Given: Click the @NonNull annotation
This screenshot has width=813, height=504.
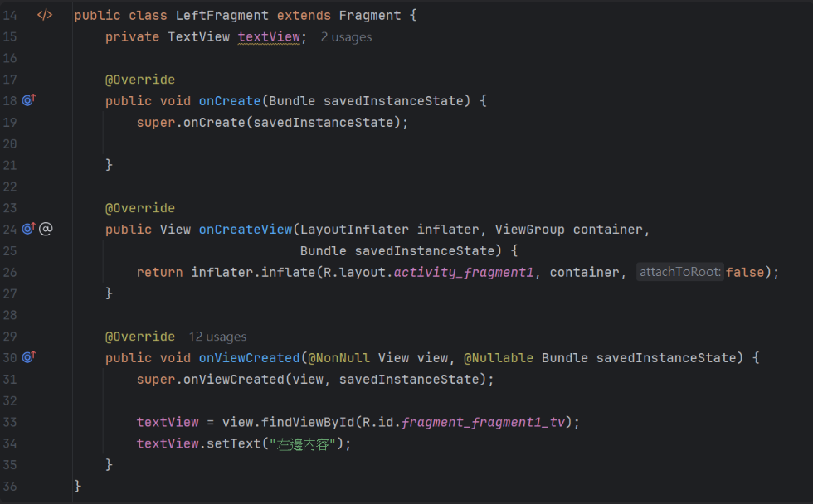Looking at the screenshot, I should (x=338, y=358).
